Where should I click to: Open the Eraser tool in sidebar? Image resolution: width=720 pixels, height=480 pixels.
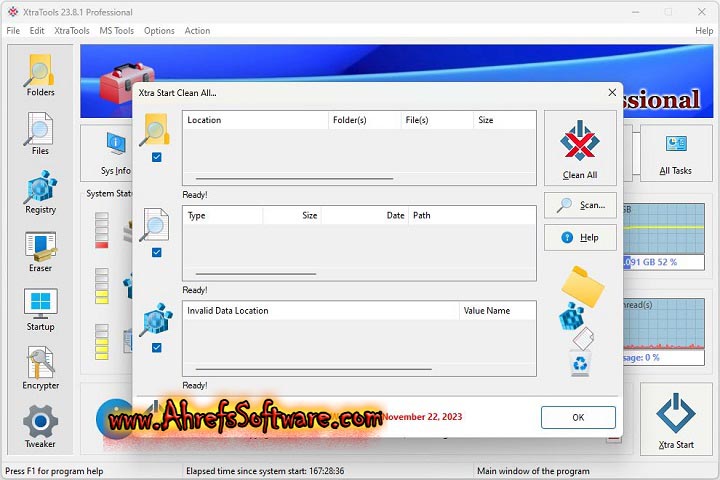(40, 251)
